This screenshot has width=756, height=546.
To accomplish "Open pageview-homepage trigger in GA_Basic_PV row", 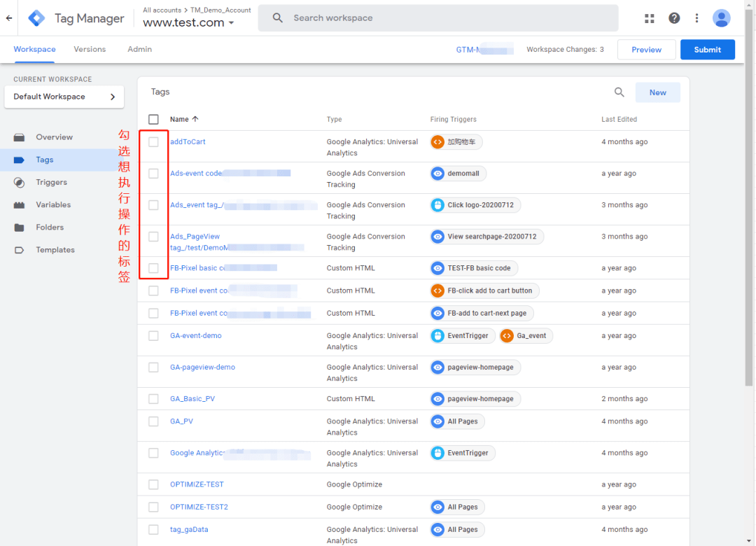I will 475,399.
